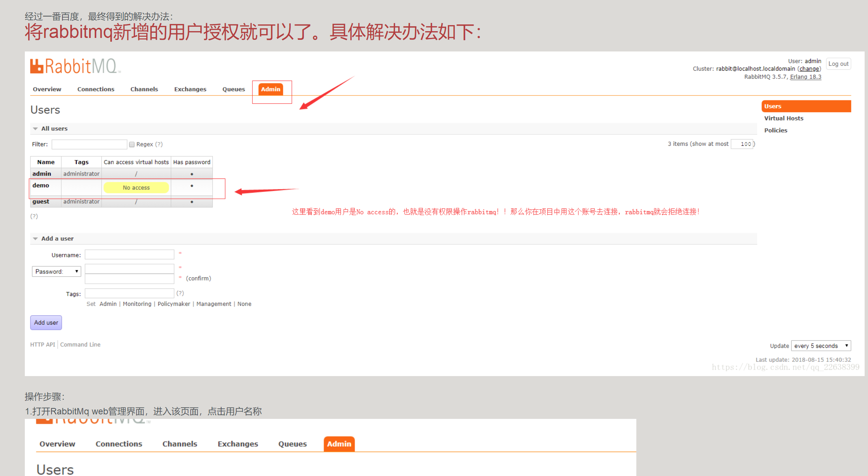This screenshot has width=868, height=476.
Task: Click the Username input field
Action: (x=129, y=255)
